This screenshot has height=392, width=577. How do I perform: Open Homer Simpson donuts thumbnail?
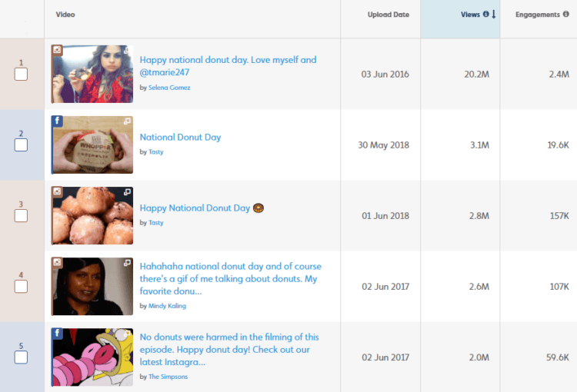click(x=92, y=357)
